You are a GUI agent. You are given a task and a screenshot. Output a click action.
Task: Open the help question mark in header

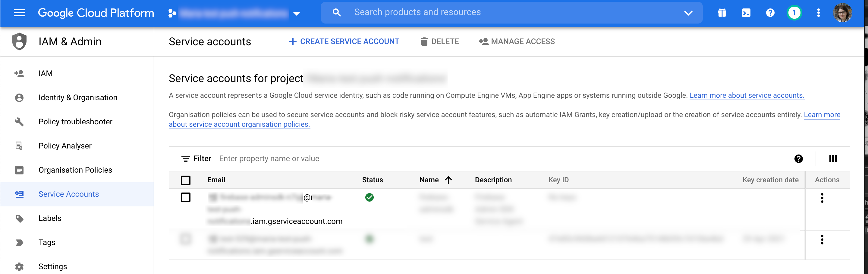tap(770, 13)
